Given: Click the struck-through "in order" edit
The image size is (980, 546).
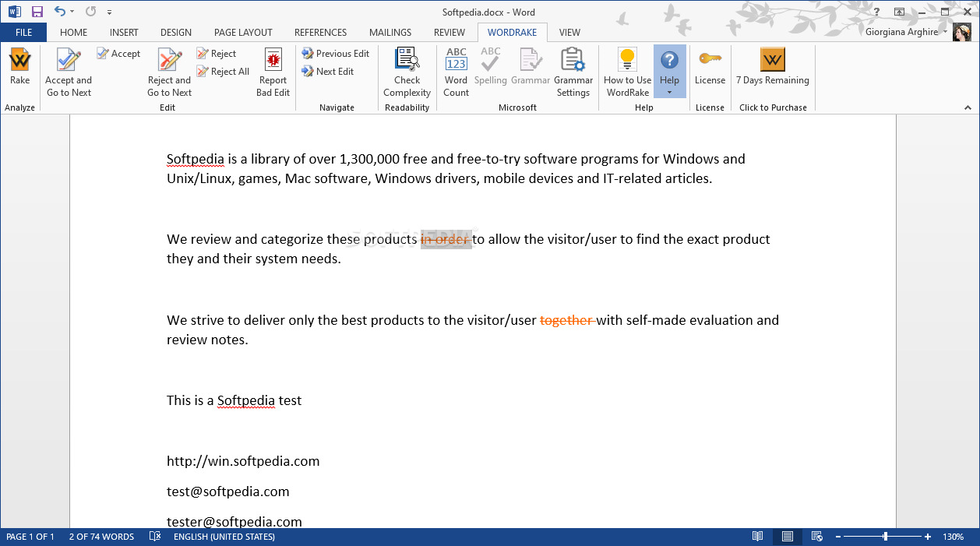Looking at the screenshot, I should click(446, 239).
